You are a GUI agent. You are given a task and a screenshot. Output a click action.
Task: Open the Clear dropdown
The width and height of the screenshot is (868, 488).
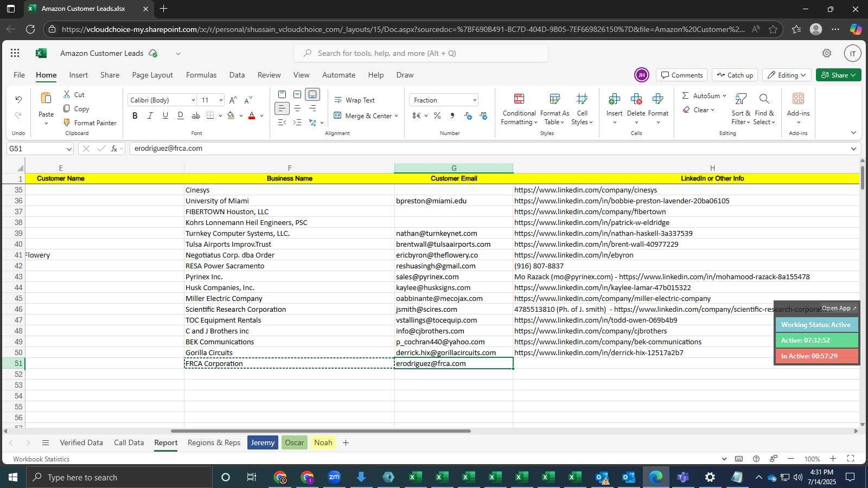(699, 110)
